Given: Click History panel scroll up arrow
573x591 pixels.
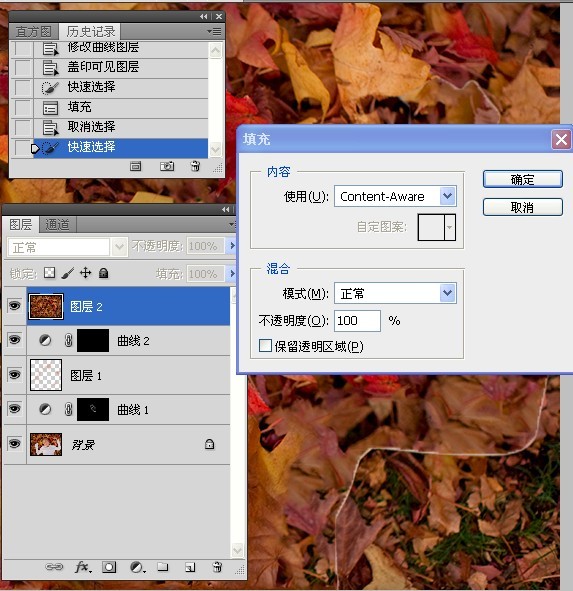Looking at the screenshot, I should coord(215,51).
